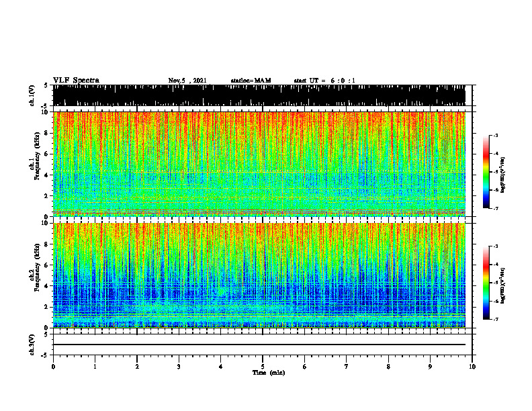Viewport: 532px width, 411px height.
Task: Click the 5 tick on Time axis
Action: [x=263, y=367]
